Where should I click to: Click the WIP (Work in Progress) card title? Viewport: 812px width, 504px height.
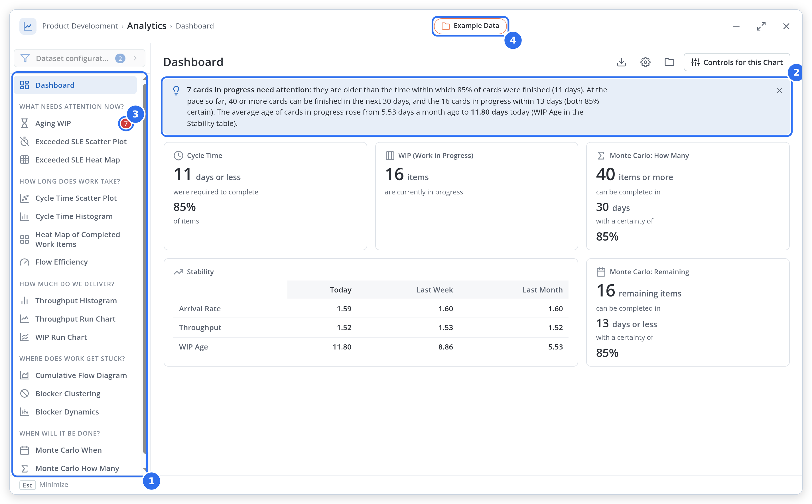click(436, 156)
